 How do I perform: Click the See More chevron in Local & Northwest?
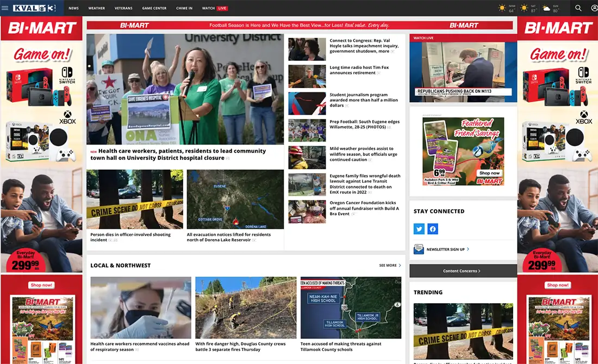[400, 265]
